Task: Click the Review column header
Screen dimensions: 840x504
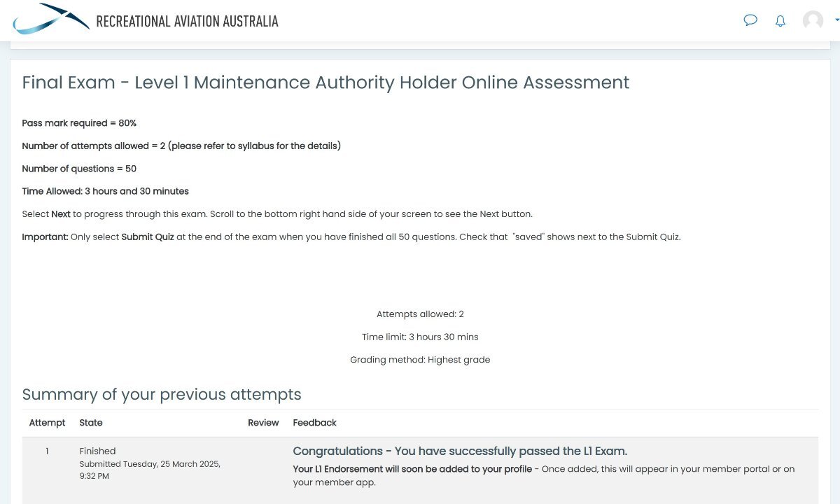Action: pyautogui.click(x=263, y=423)
